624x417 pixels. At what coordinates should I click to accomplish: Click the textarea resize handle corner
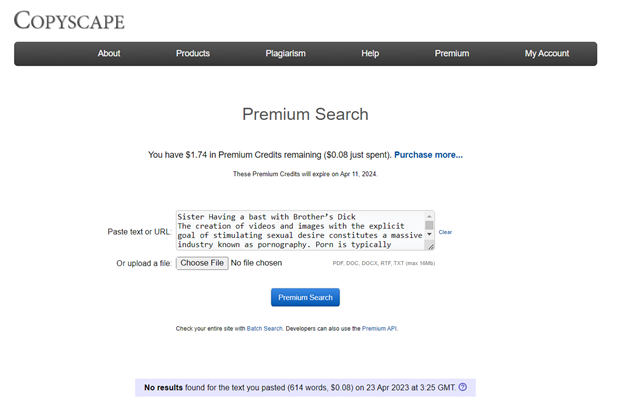tap(430, 245)
